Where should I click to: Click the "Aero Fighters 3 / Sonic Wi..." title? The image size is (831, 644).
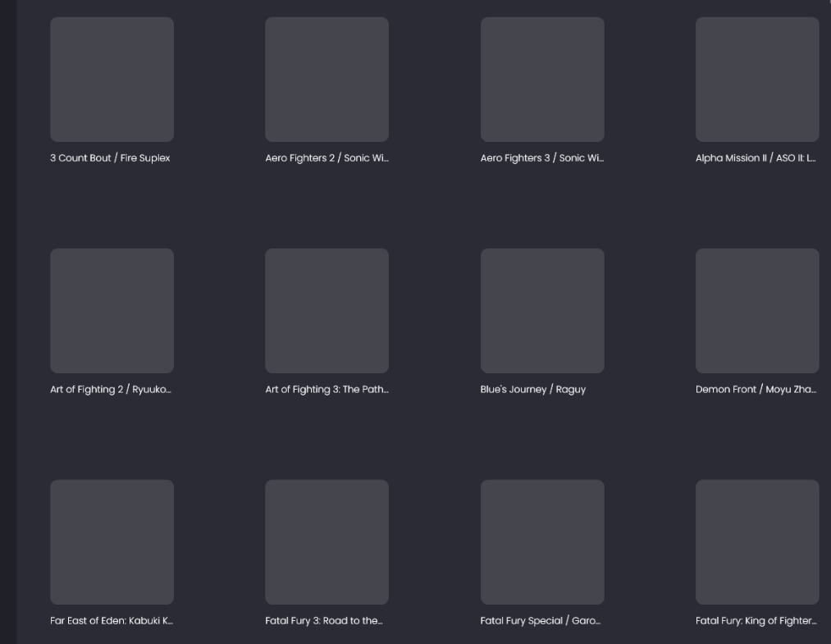tap(542, 158)
